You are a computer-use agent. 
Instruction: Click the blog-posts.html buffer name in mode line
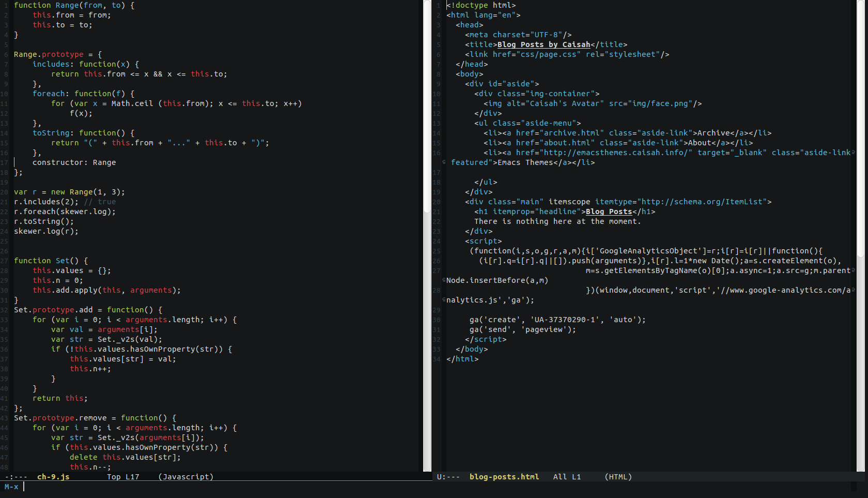504,477
